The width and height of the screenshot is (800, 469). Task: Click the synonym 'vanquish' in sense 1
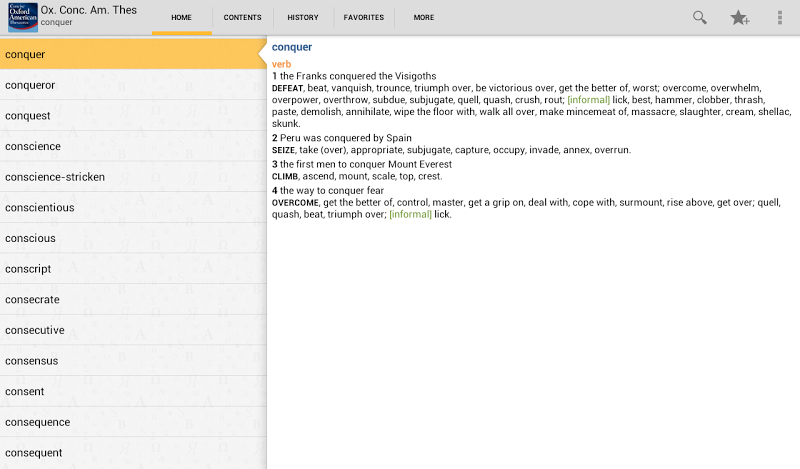click(x=352, y=88)
